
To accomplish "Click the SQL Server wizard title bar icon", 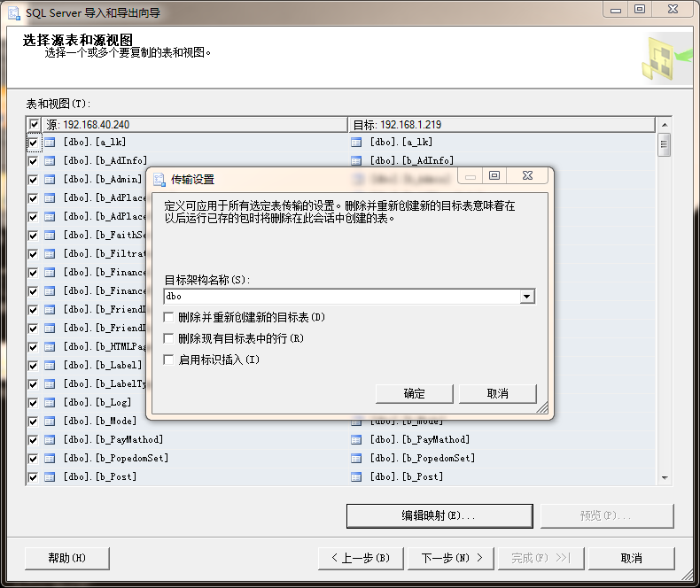I will pyautogui.click(x=14, y=13).
